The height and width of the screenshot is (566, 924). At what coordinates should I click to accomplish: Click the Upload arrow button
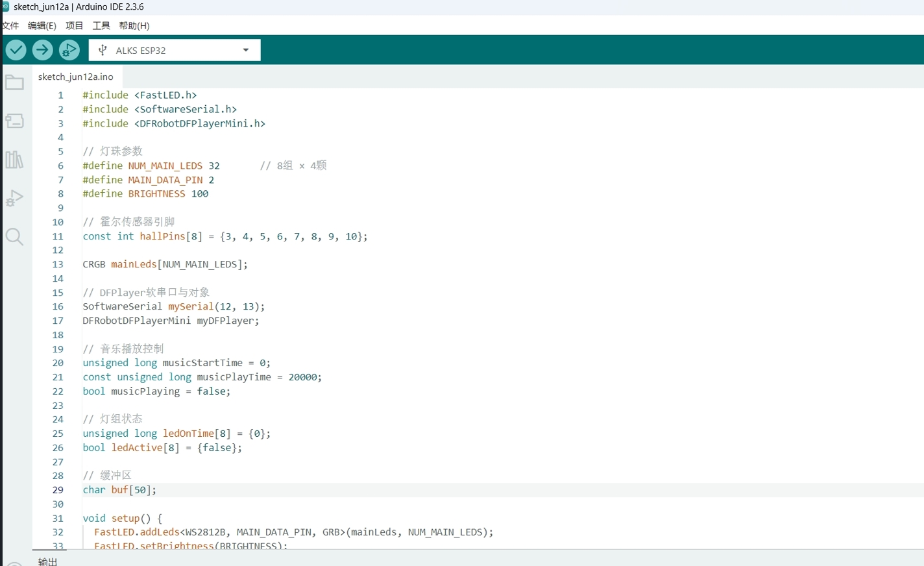[x=42, y=50]
